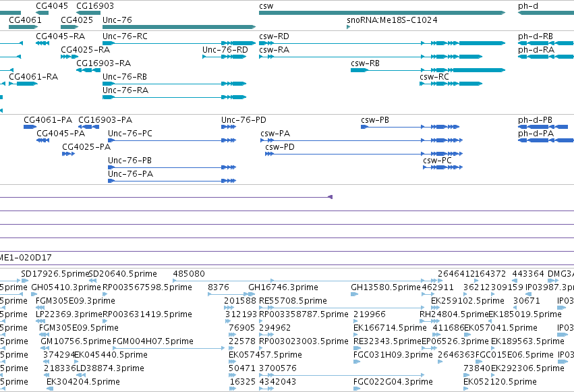
Task: Select EST GH16746.3prime
Action: [x=252, y=294]
